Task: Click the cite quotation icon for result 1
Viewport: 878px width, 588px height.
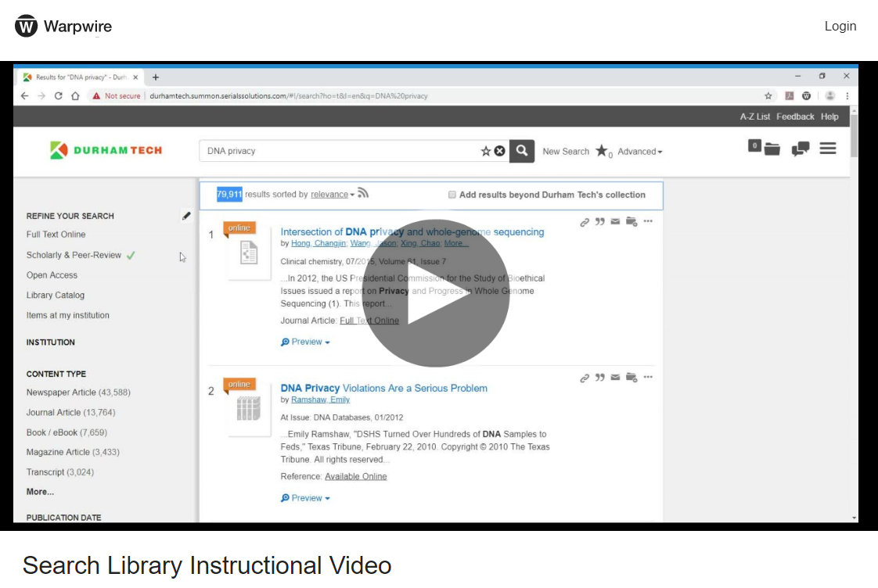Action: tap(600, 222)
